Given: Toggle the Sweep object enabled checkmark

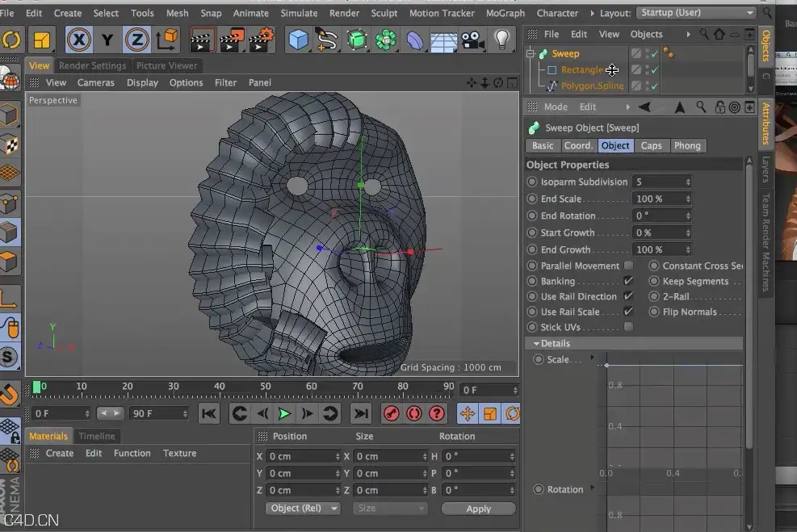Looking at the screenshot, I should (654, 53).
